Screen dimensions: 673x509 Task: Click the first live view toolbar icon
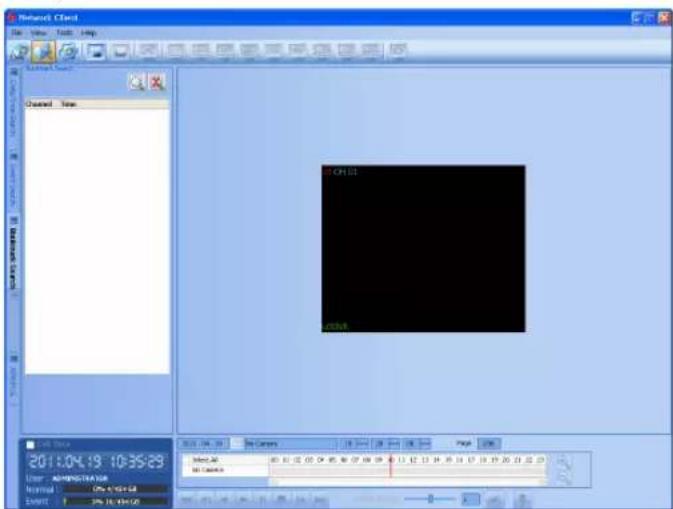click(19, 52)
